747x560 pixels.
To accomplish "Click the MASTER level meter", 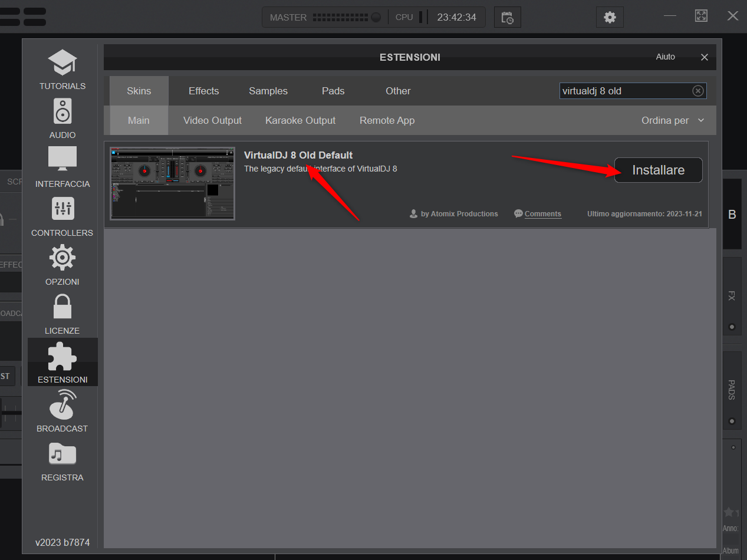I will click(x=340, y=17).
